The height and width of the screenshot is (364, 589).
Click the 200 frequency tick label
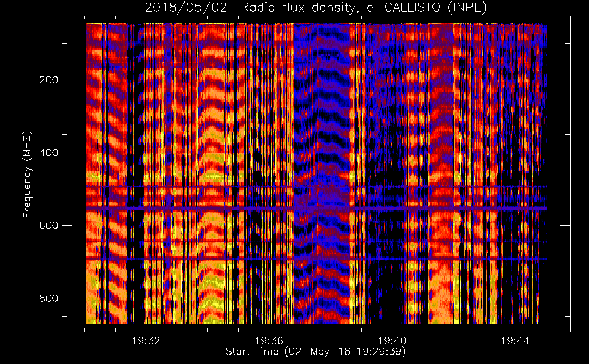tap(48, 80)
